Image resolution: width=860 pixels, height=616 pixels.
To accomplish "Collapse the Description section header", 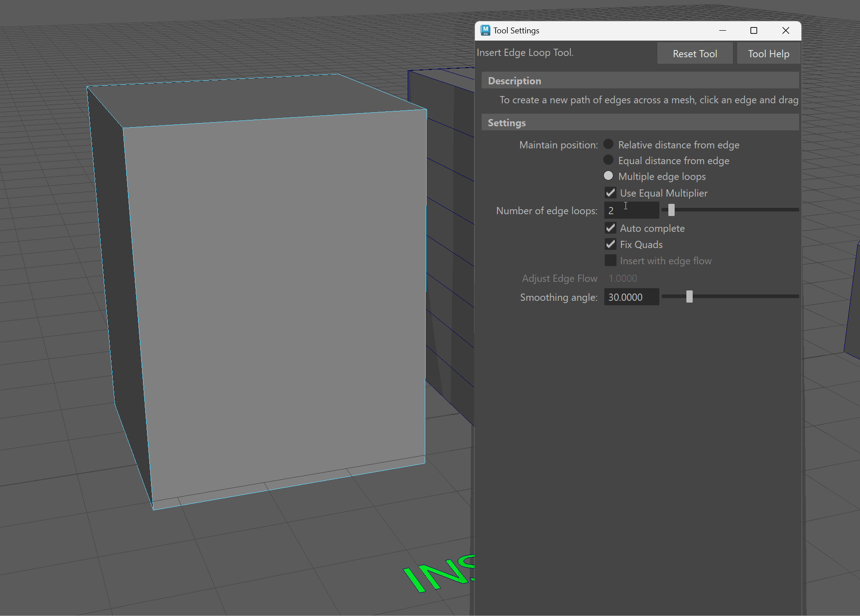I will coord(515,81).
